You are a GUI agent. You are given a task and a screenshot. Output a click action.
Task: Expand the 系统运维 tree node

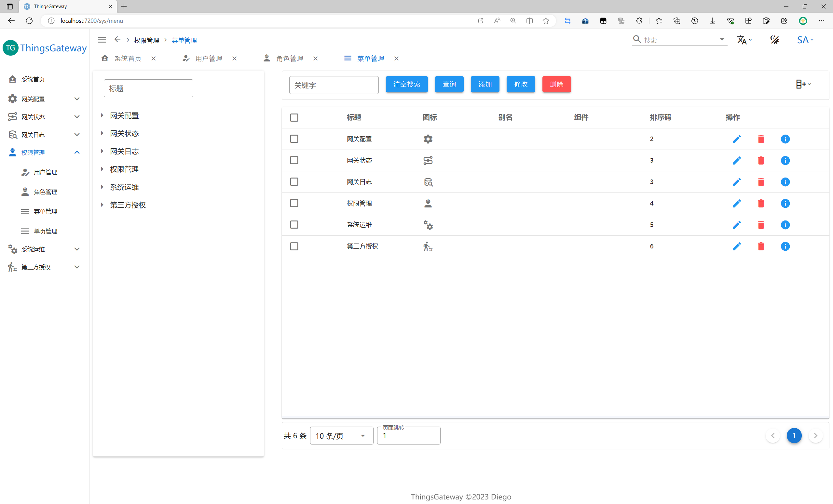(x=102, y=187)
